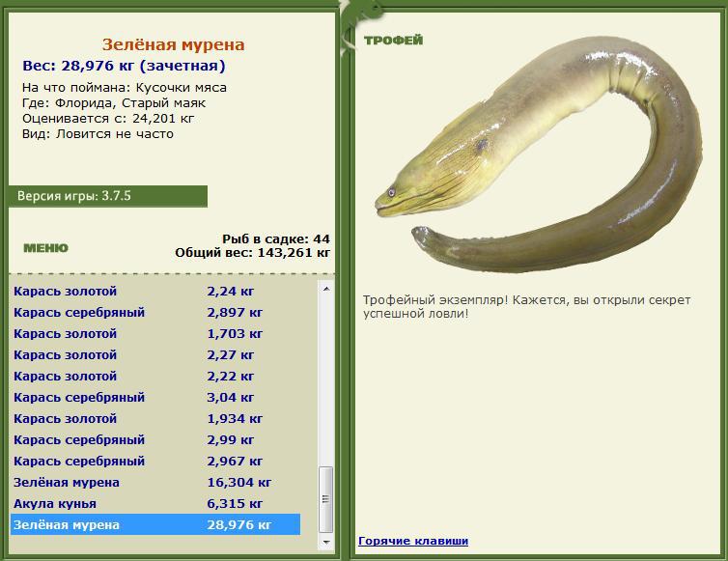Select Карась золотой 1,934 кг row
728x561 pixels.
(x=155, y=419)
